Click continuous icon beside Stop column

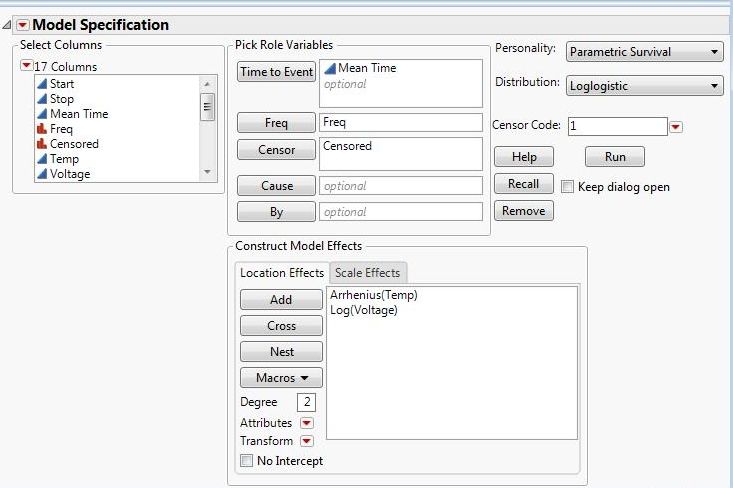(42, 99)
